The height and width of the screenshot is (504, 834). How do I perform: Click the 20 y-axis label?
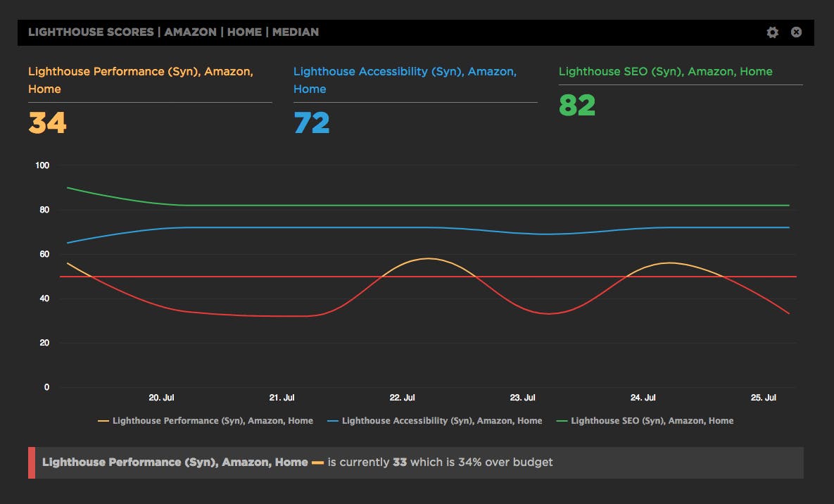click(x=44, y=343)
